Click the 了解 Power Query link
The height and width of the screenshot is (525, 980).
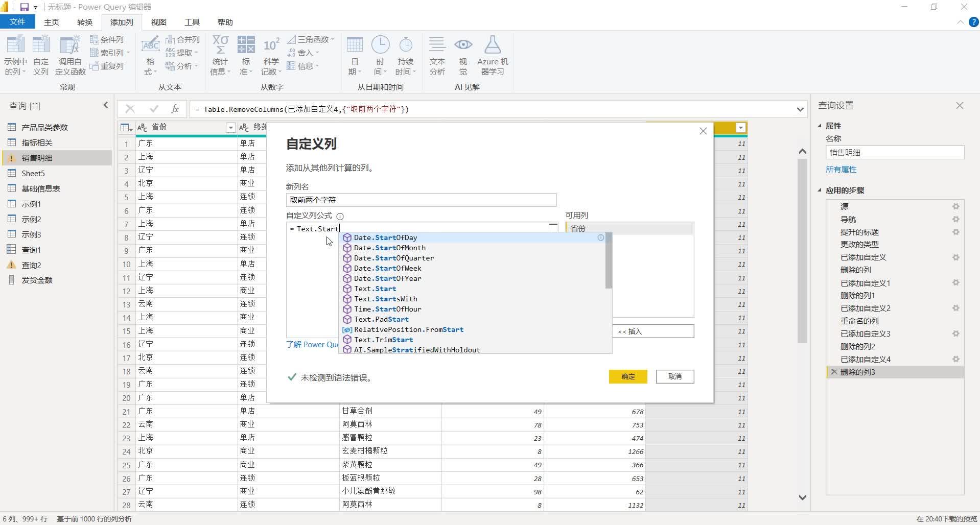[x=312, y=344]
